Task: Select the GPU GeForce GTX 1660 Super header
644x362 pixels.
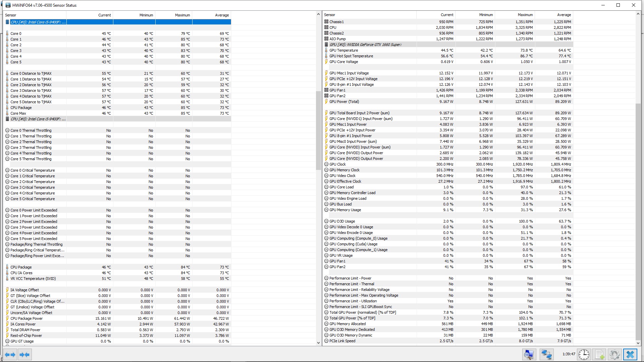Action: coord(365,45)
